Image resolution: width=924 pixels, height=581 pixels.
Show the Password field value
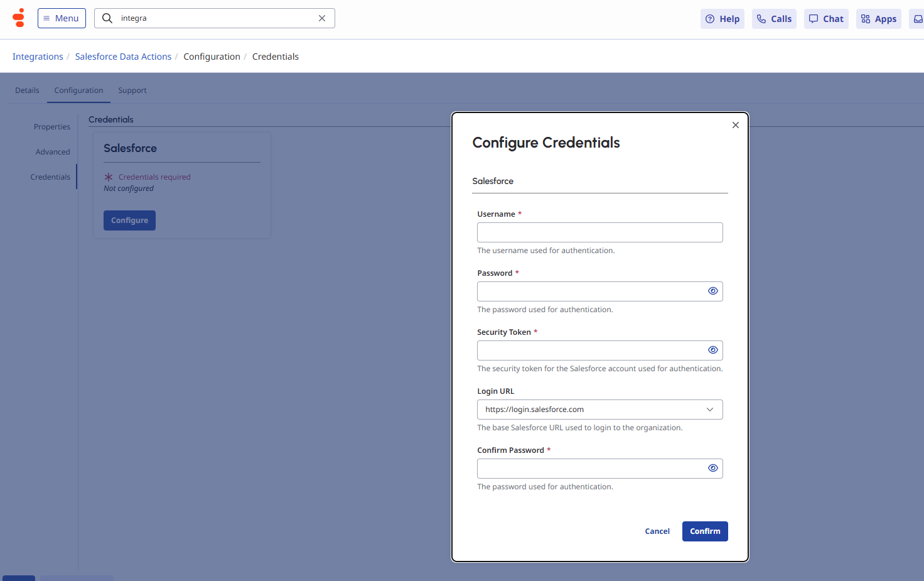[713, 291]
